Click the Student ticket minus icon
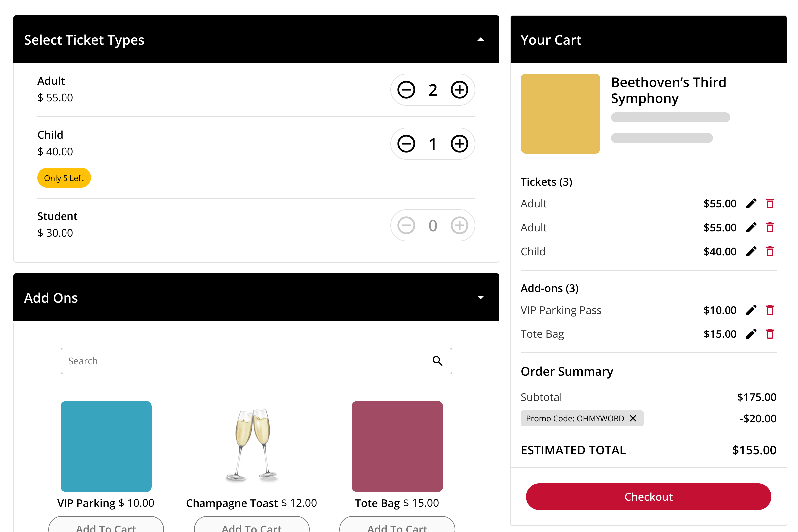 pos(406,226)
